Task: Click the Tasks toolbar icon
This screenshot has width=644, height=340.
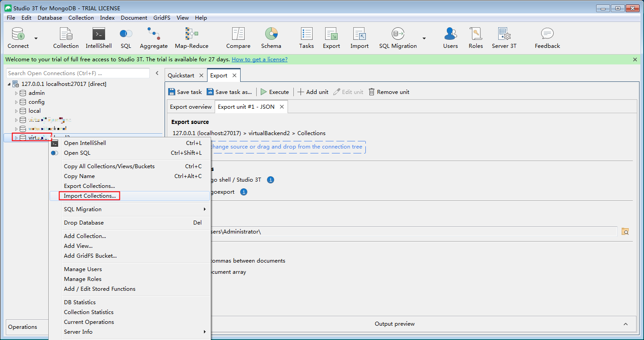Action: 306,38
